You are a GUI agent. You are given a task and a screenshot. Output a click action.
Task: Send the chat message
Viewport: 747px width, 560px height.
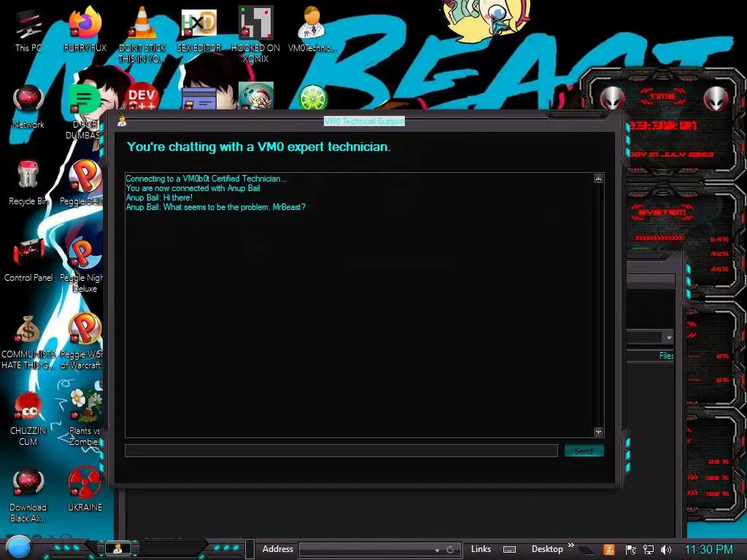coord(584,451)
